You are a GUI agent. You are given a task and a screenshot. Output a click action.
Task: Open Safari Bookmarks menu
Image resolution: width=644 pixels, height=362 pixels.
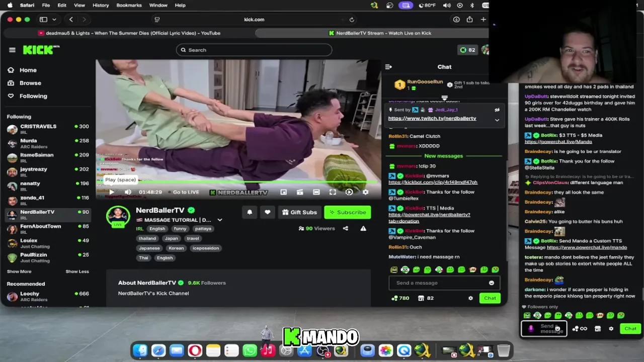pos(129,5)
